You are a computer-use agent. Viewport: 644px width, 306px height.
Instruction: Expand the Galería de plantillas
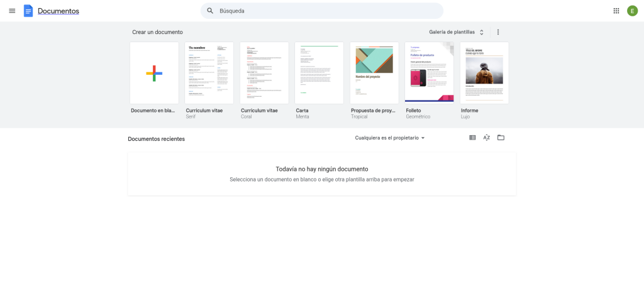click(x=457, y=32)
